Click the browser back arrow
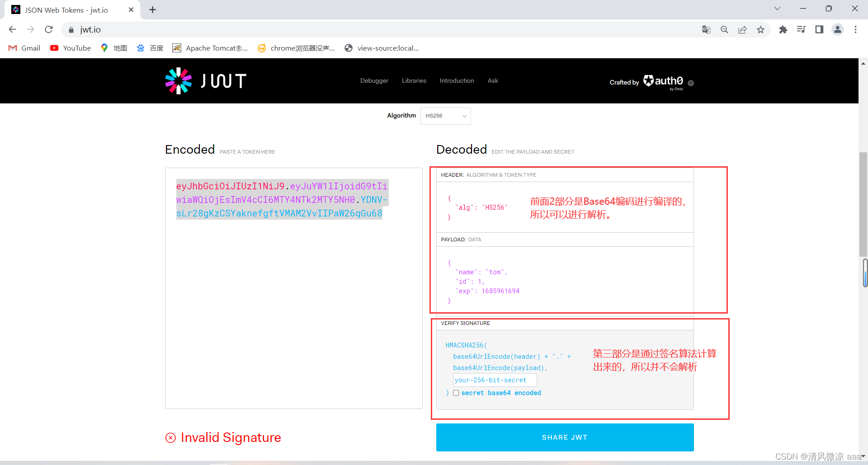Image resolution: width=868 pixels, height=465 pixels. (x=12, y=29)
